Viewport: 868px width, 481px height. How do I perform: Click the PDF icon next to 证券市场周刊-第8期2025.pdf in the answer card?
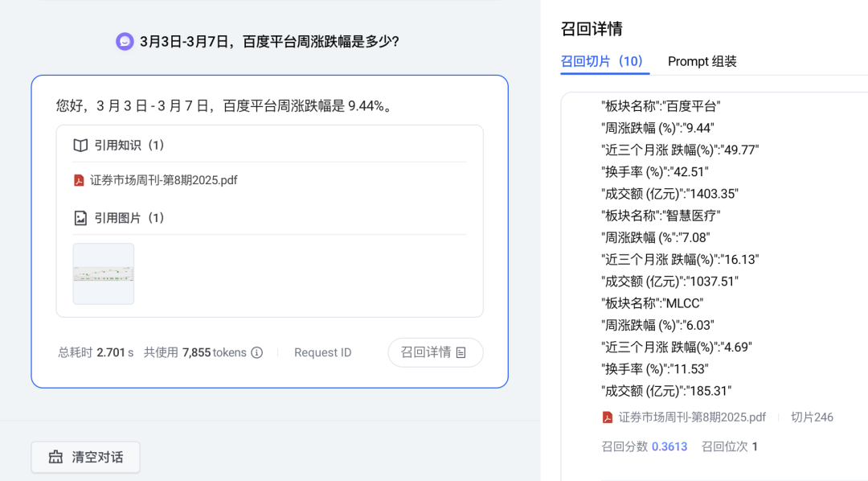pyautogui.click(x=79, y=180)
